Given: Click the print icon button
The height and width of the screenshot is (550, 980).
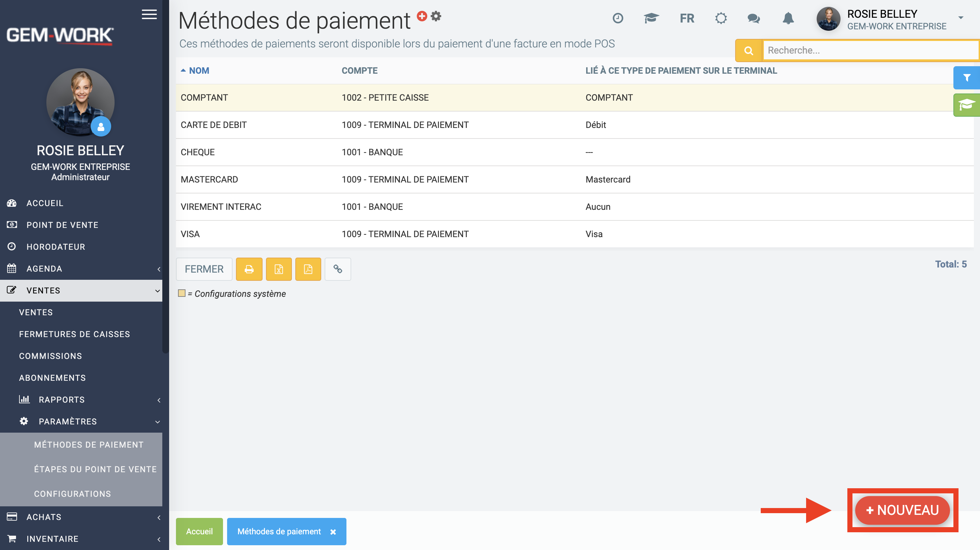Looking at the screenshot, I should pos(249,269).
